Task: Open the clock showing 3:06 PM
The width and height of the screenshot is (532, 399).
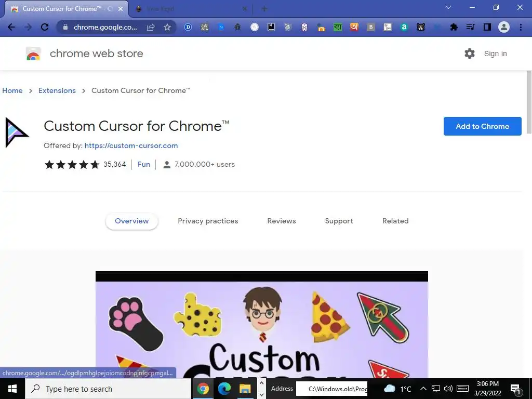Action: 487,389
